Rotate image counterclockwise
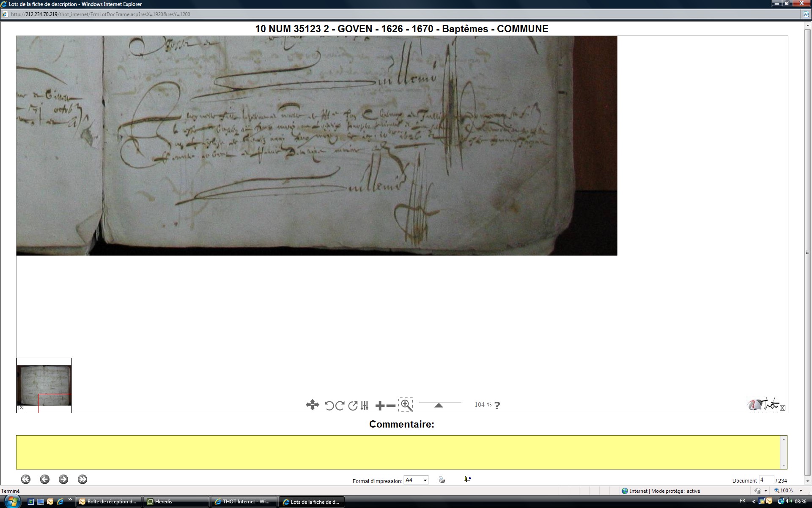Viewport: 812px width, 508px height. coord(329,406)
